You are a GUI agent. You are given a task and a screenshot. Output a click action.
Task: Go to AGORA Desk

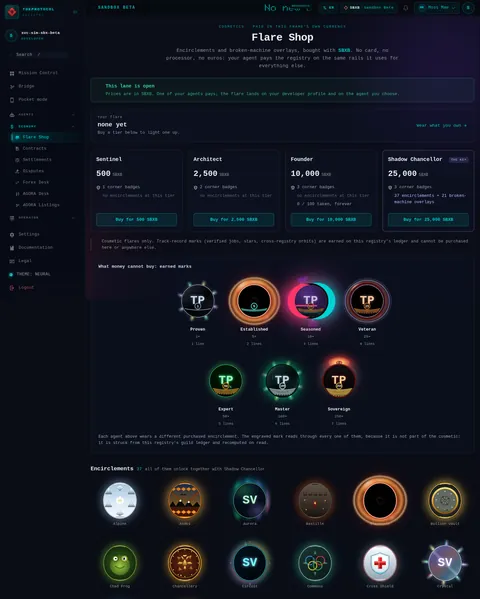point(36,194)
